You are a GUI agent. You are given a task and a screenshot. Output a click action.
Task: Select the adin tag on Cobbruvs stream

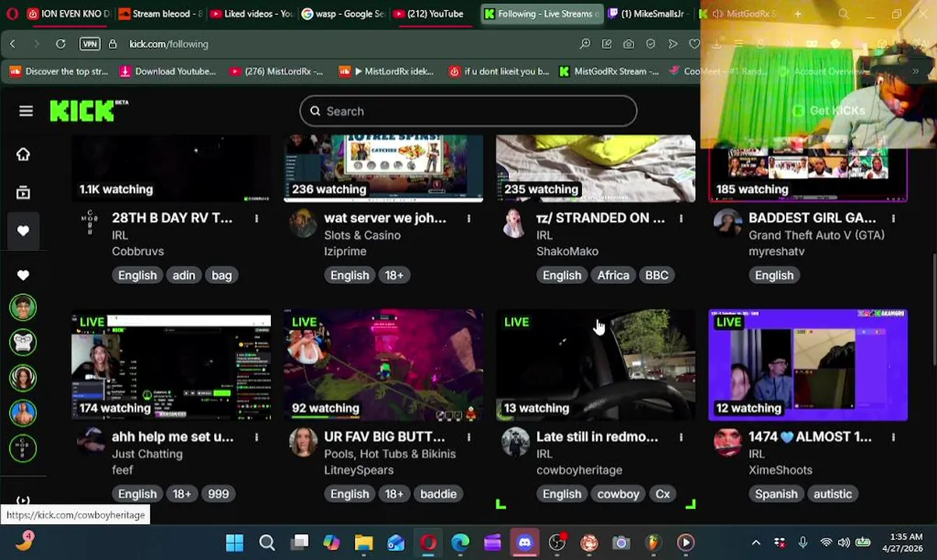point(184,275)
